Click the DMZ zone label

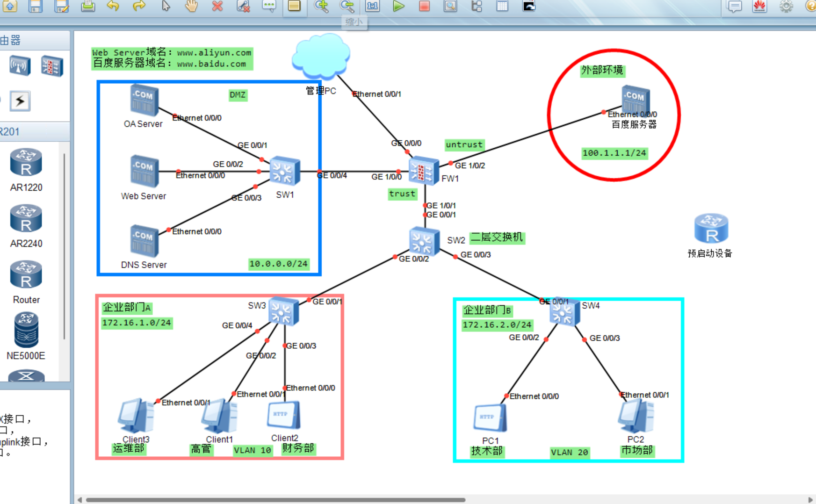click(x=238, y=95)
